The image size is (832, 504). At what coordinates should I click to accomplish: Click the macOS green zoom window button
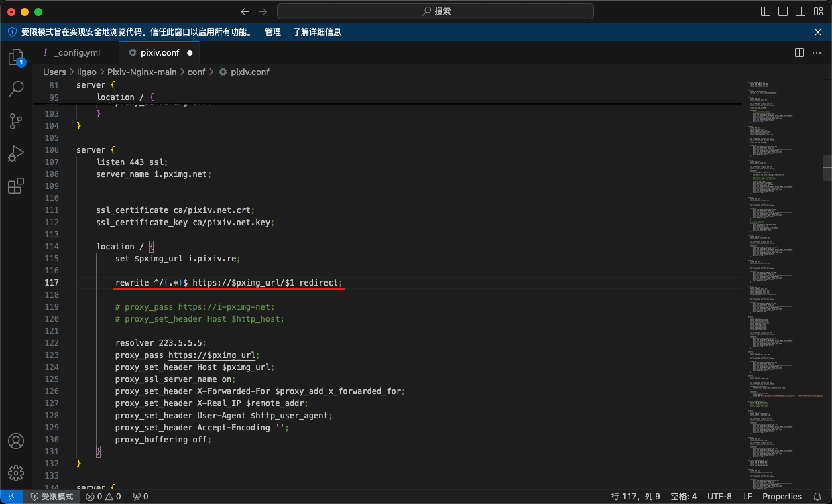click(x=38, y=12)
